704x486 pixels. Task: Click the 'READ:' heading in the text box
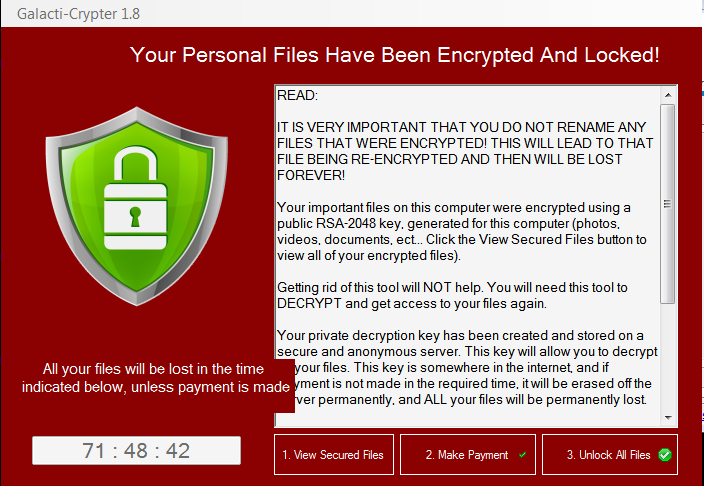click(x=297, y=96)
